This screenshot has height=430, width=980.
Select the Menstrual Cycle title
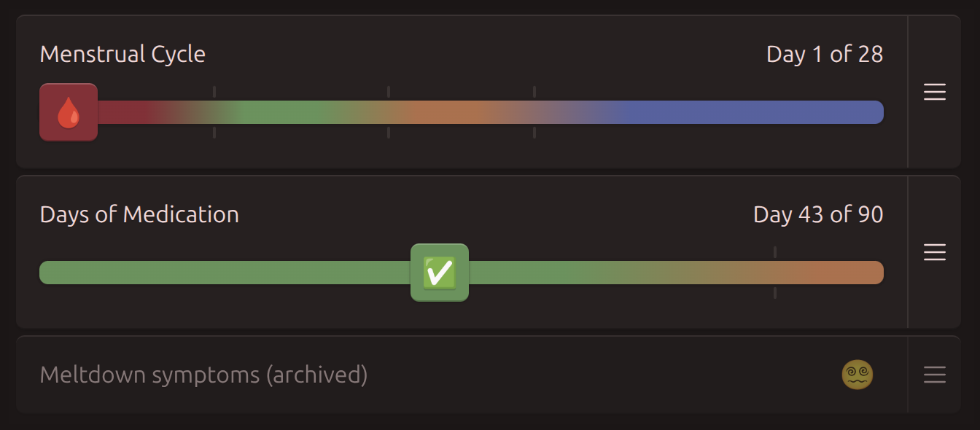pos(122,54)
